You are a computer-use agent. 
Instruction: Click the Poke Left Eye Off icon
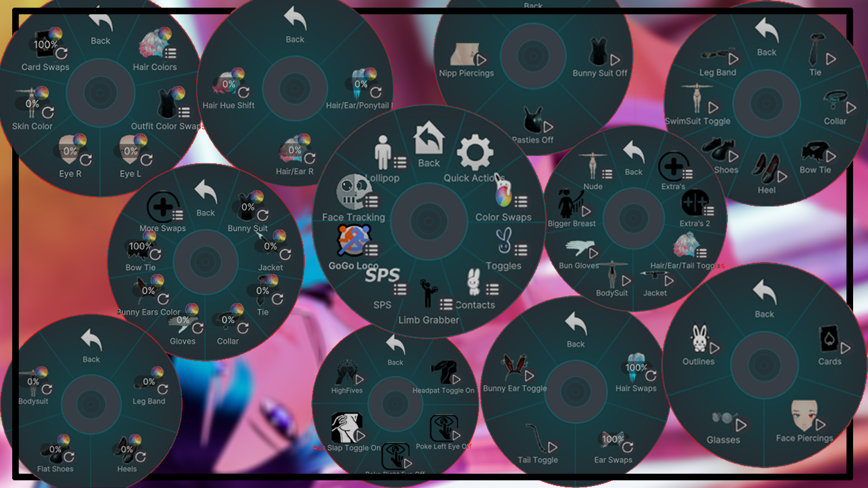pyautogui.click(x=443, y=427)
